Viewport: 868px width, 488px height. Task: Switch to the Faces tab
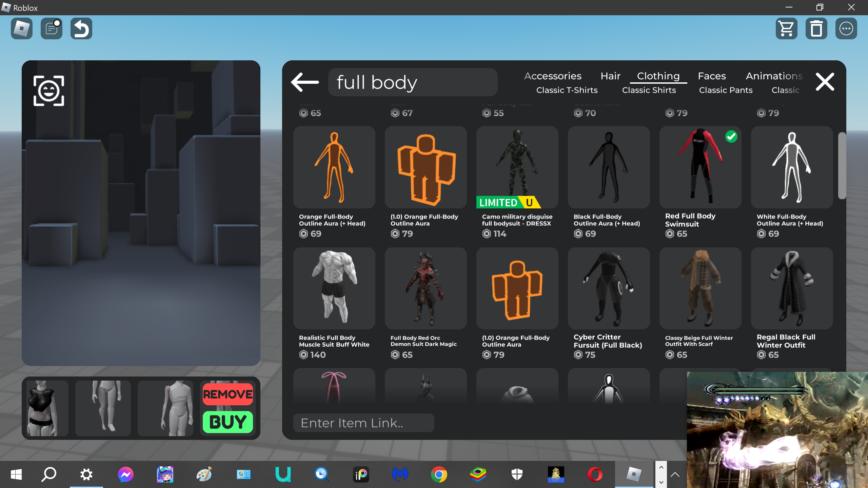tap(712, 76)
